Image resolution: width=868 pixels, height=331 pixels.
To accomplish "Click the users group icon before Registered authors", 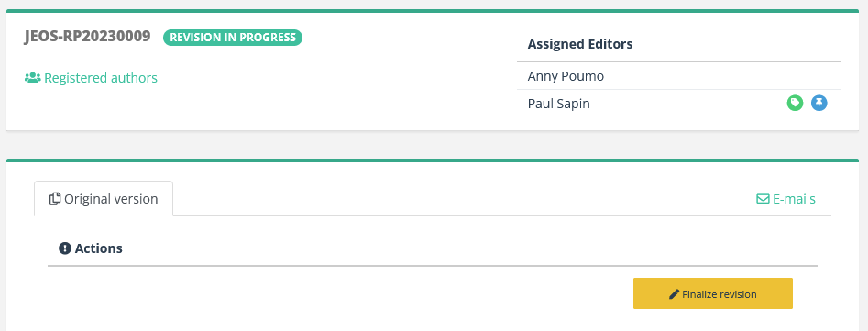I will (x=33, y=78).
